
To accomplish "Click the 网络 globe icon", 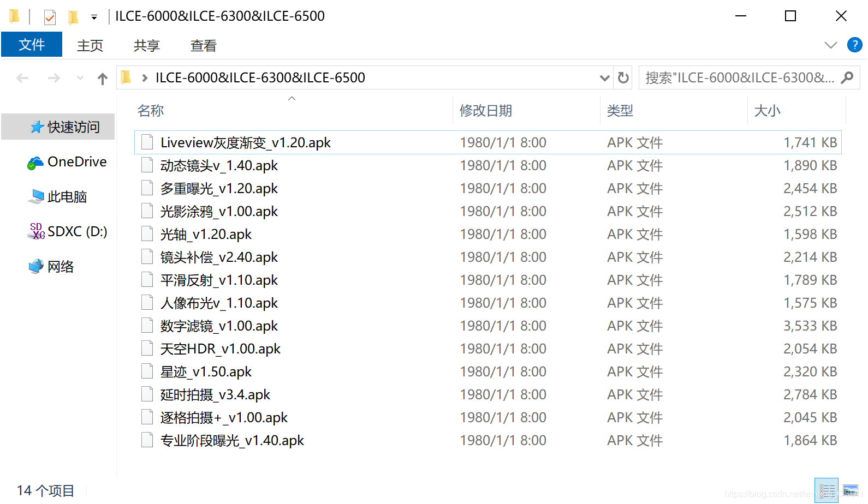I will 36,266.
